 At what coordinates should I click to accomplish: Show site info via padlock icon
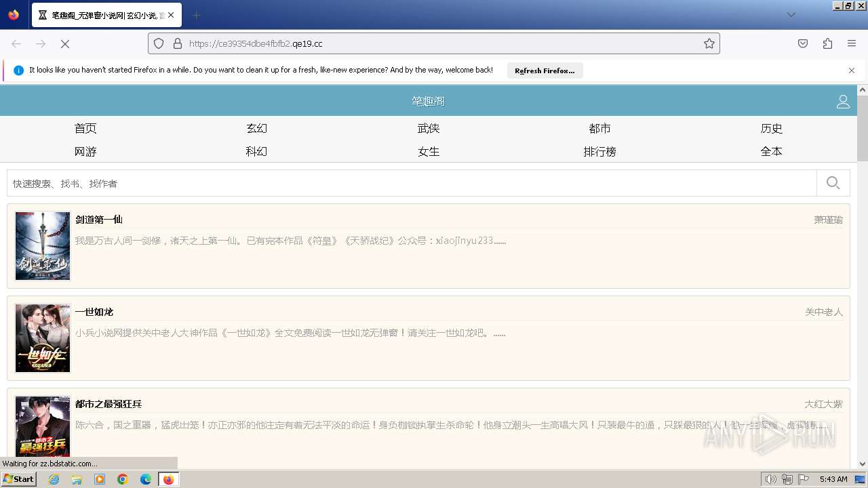coord(178,43)
